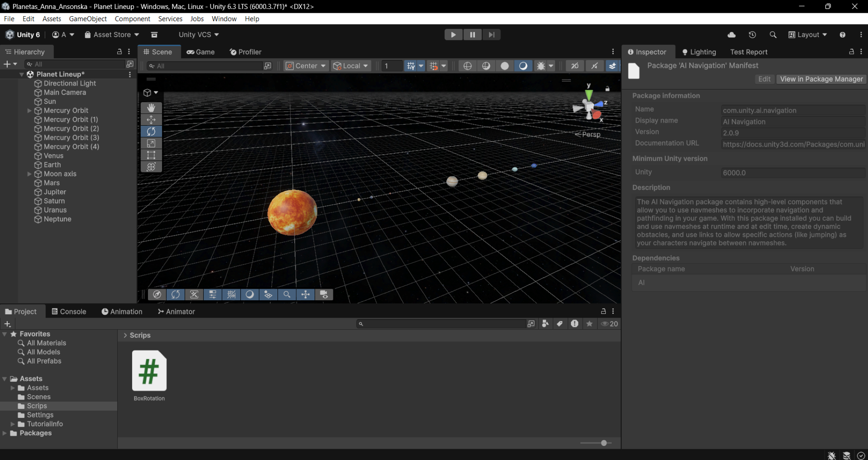Select the Hand view tool

(151, 108)
